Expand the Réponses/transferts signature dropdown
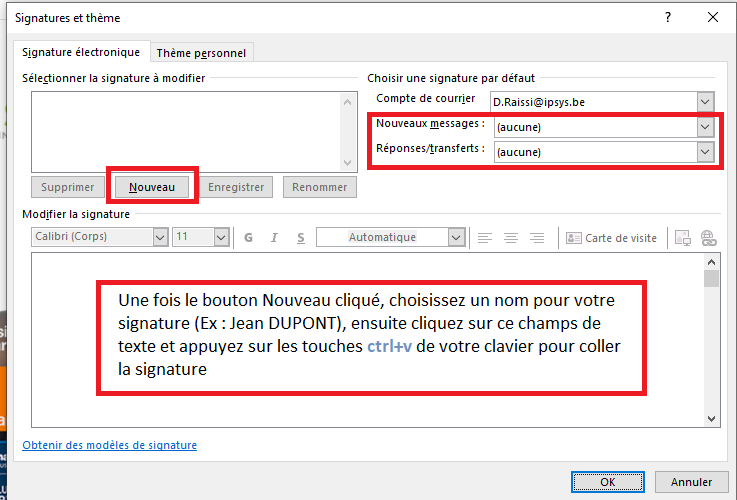The height and width of the screenshot is (500, 737). pos(706,151)
